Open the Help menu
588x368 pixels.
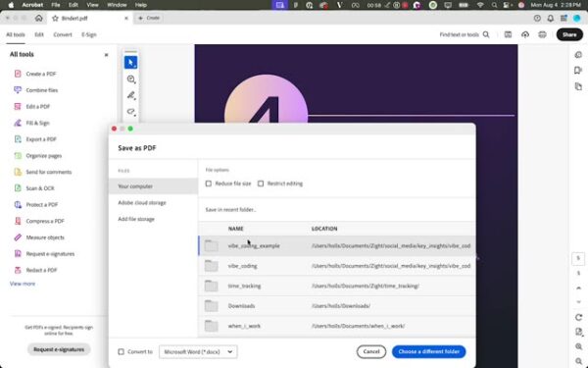140,5
